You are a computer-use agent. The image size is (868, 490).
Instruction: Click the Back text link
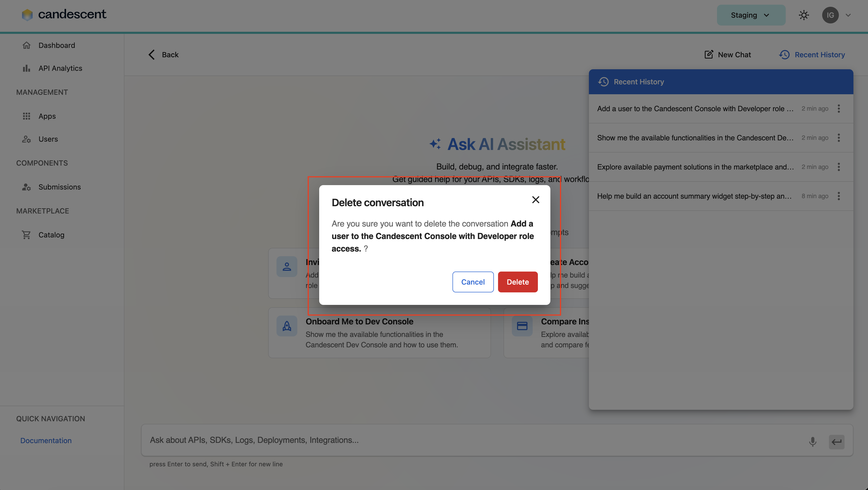coord(170,55)
